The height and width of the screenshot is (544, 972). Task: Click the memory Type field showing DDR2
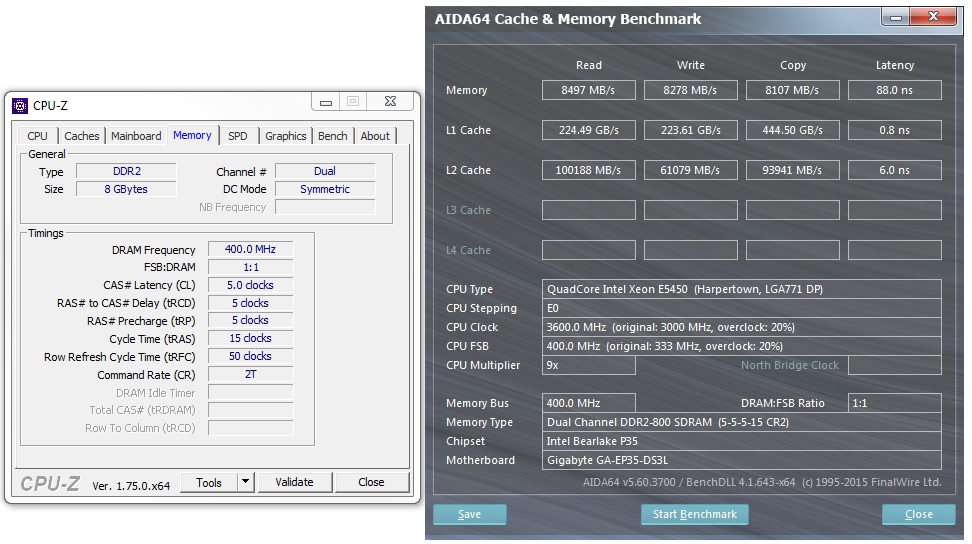pyautogui.click(x=126, y=171)
